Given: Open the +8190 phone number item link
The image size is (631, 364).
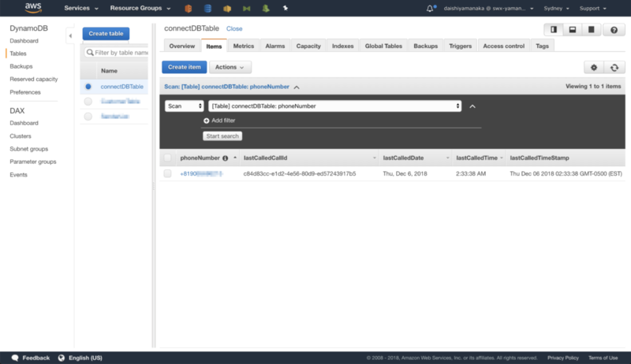Looking at the screenshot, I should pos(201,173).
